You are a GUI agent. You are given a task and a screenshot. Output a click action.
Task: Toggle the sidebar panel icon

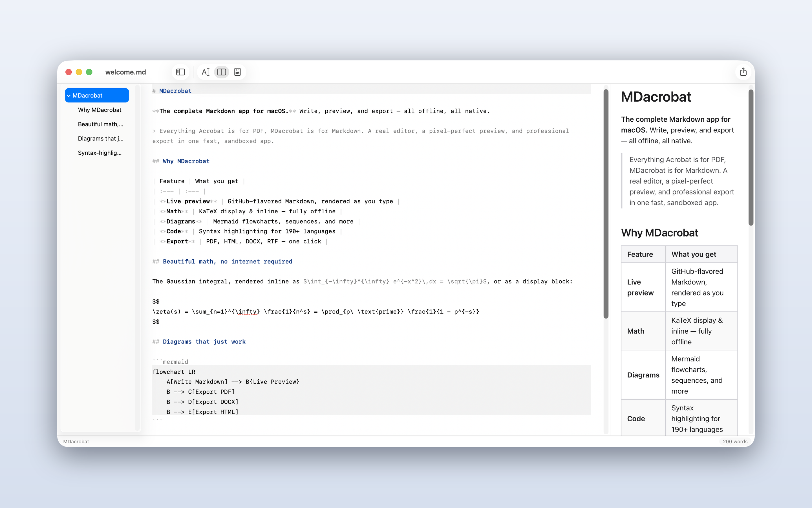[x=180, y=72]
